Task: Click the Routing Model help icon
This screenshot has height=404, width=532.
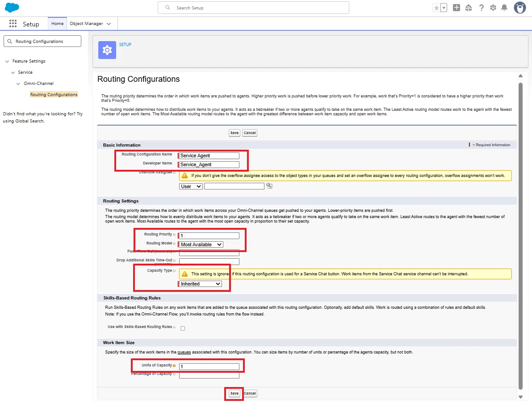Action: point(174,244)
